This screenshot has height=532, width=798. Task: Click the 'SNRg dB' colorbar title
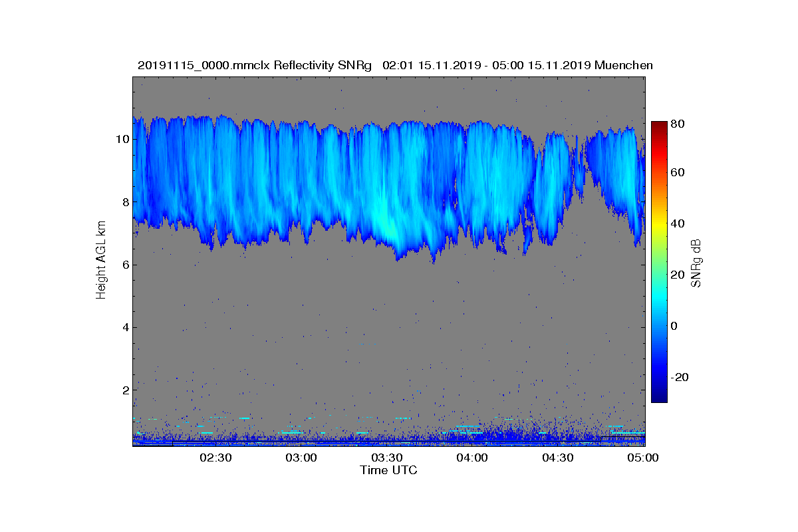pos(697,263)
